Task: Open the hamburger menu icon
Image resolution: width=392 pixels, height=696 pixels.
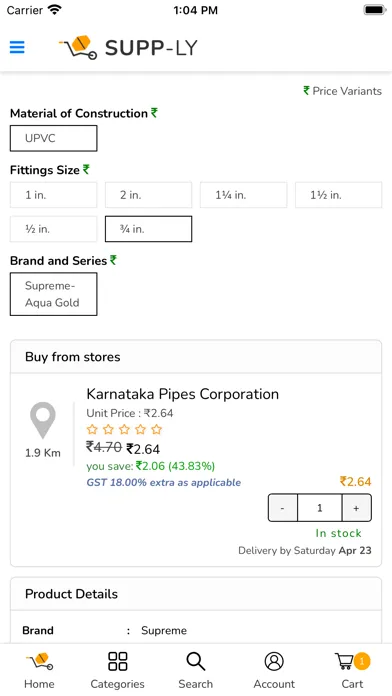Action: 17,47
